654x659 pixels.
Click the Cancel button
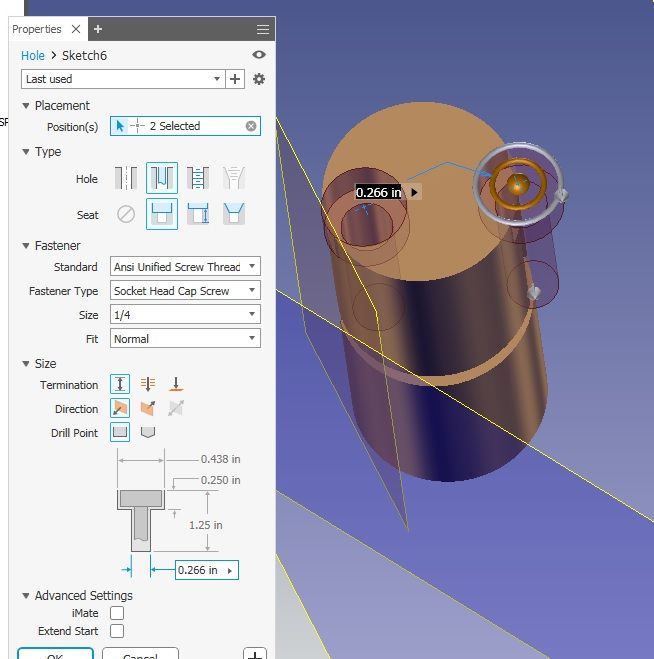pos(140,654)
